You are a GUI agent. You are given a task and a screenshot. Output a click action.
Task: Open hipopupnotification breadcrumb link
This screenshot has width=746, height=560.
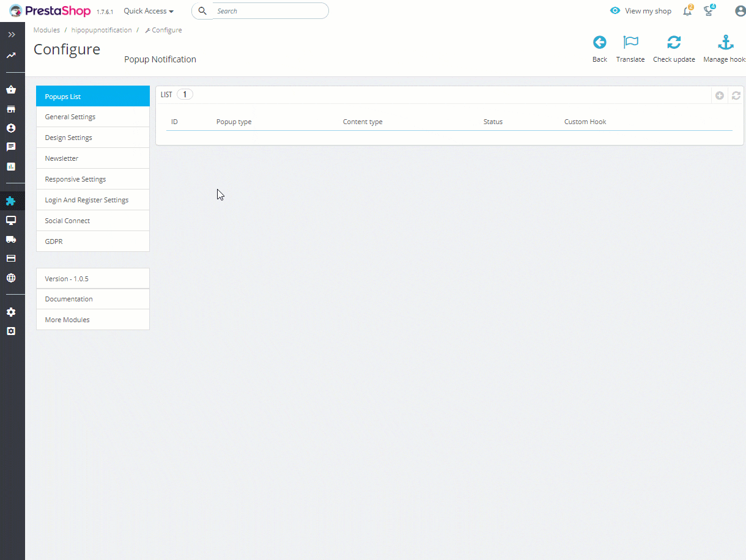click(x=102, y=30)
